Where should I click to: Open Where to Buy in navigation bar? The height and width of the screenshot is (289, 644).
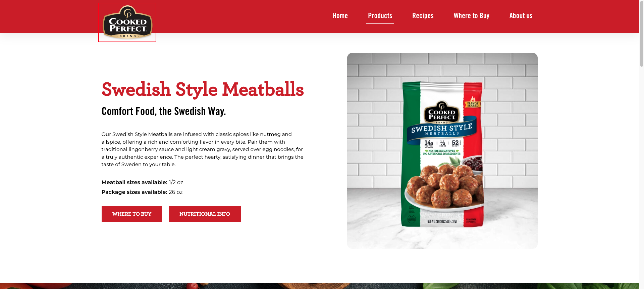coord(471,16)
